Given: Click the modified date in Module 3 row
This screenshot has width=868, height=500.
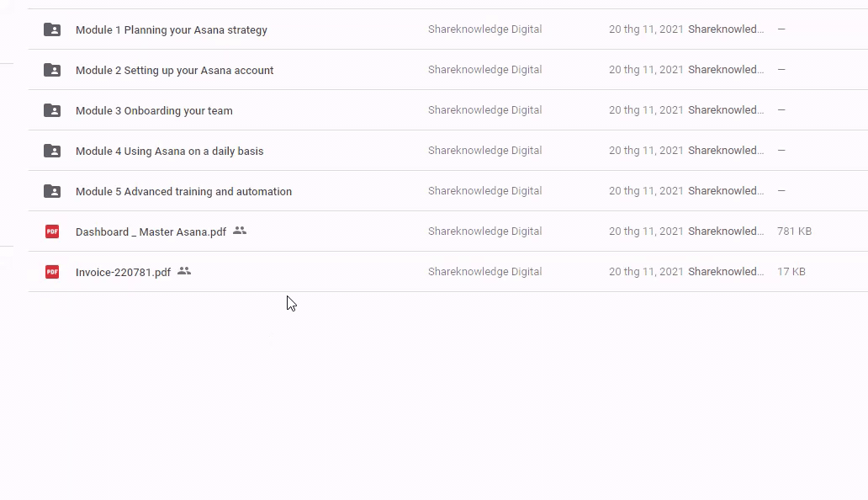Looking at the screenshot, I should (646, 110).
